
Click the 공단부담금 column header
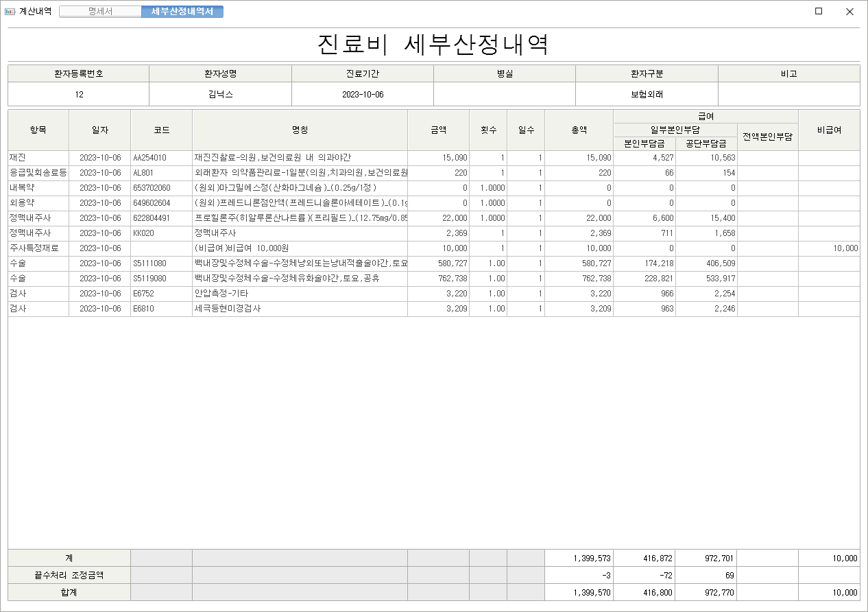click(x=706, y=144)
